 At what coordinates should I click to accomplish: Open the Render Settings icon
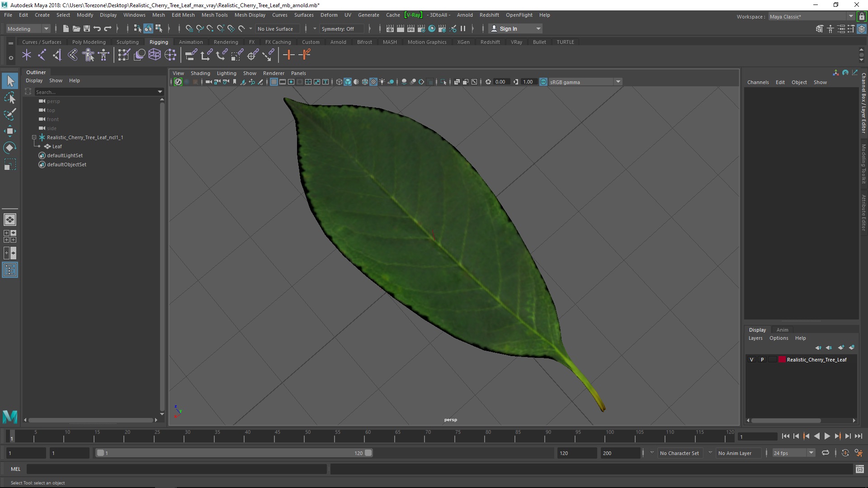pyautogui.click(x=421, y=28)
